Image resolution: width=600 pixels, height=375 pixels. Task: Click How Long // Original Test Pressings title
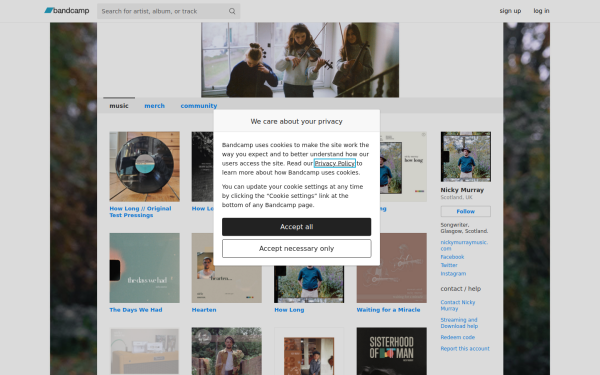click(x=140, y=212)
